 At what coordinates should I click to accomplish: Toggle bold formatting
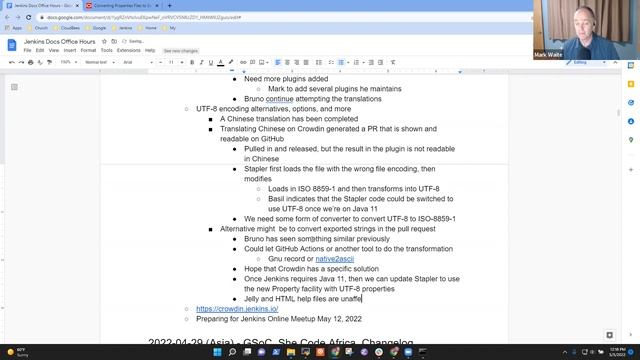(192, 62)
